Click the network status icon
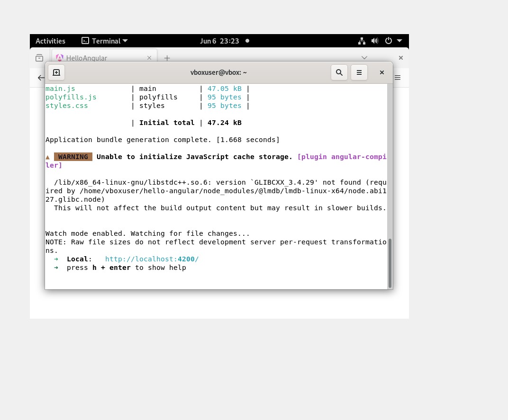The width and height of the screenshot is (508, 420). click(x=362, y=41)
